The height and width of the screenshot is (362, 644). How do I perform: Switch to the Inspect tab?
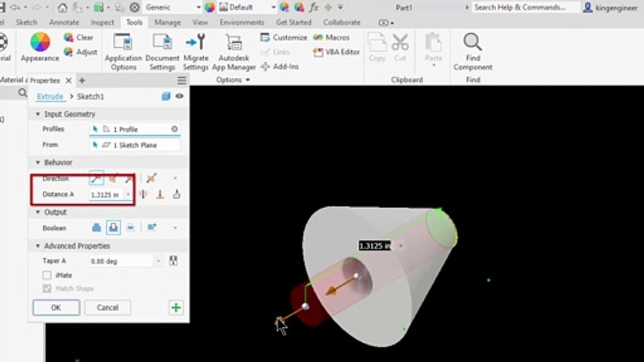click(102, 22)
